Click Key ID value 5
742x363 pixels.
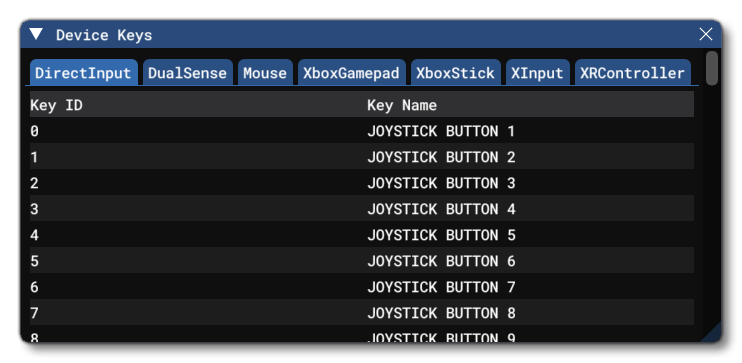pyautogui.click(x=35, y=261)
